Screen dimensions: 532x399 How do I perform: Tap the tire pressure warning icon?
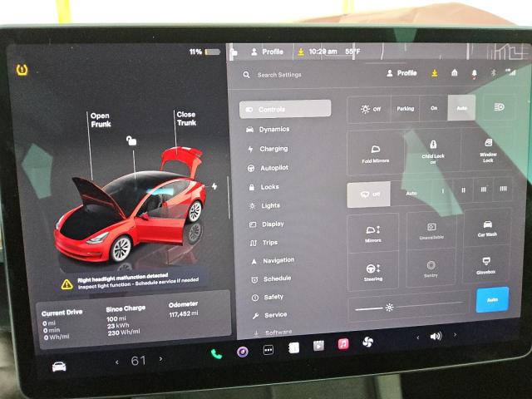point(22,70)
